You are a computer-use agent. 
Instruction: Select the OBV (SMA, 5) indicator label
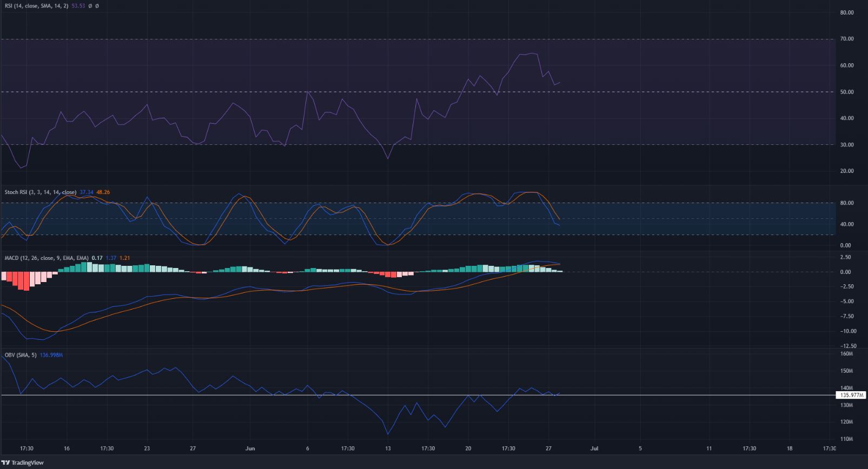tap(21, 355)
